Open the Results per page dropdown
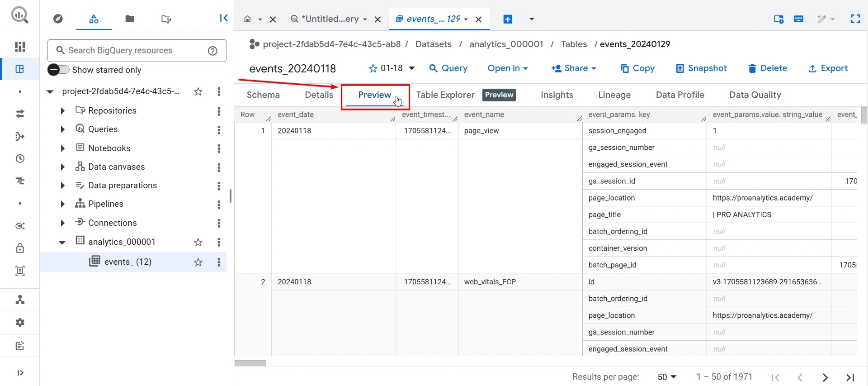The height and width of the screenshot is (386, 868). click(667, 377)
